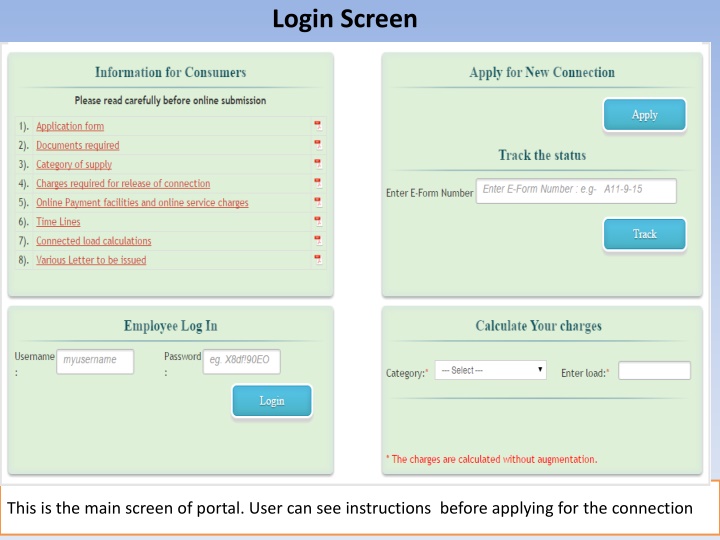This screenshot has height=540, width=720.
Task: Click the Track button
Action: (644, 234)
